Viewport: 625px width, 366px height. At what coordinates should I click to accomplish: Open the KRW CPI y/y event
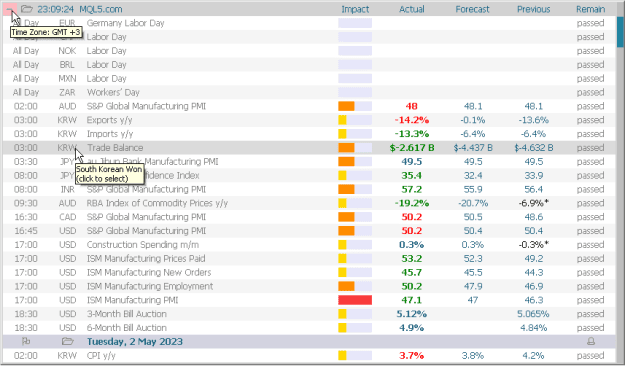[101, 355]
